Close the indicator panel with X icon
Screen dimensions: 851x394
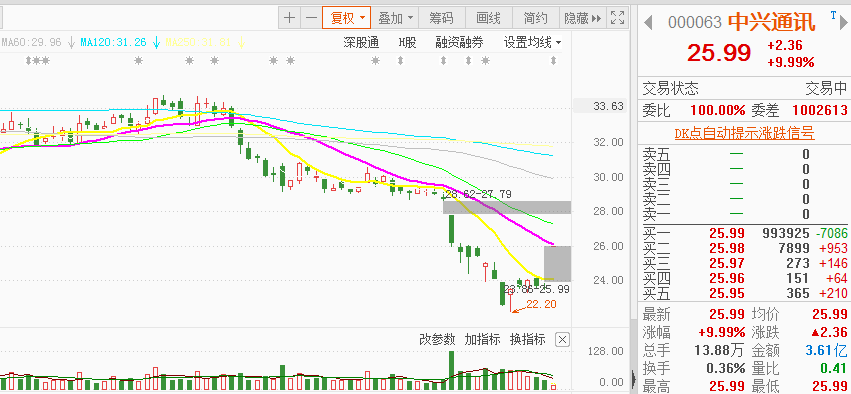(x=563, y=340)
